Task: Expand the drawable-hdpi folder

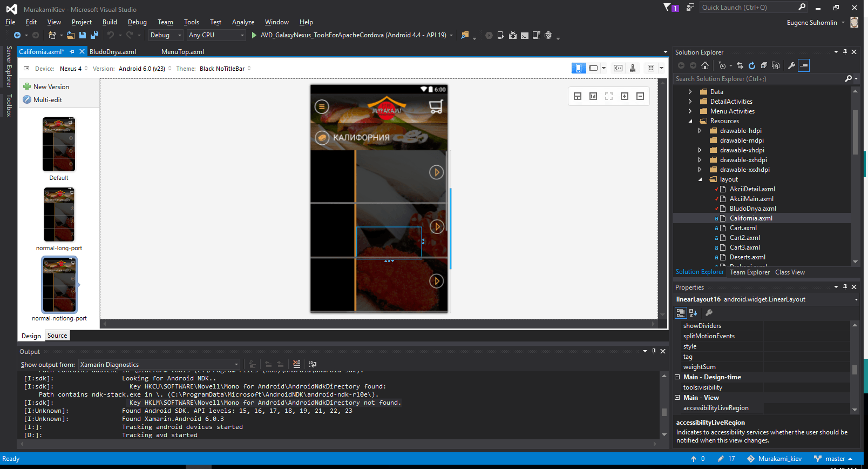Action: click(700, 131)
